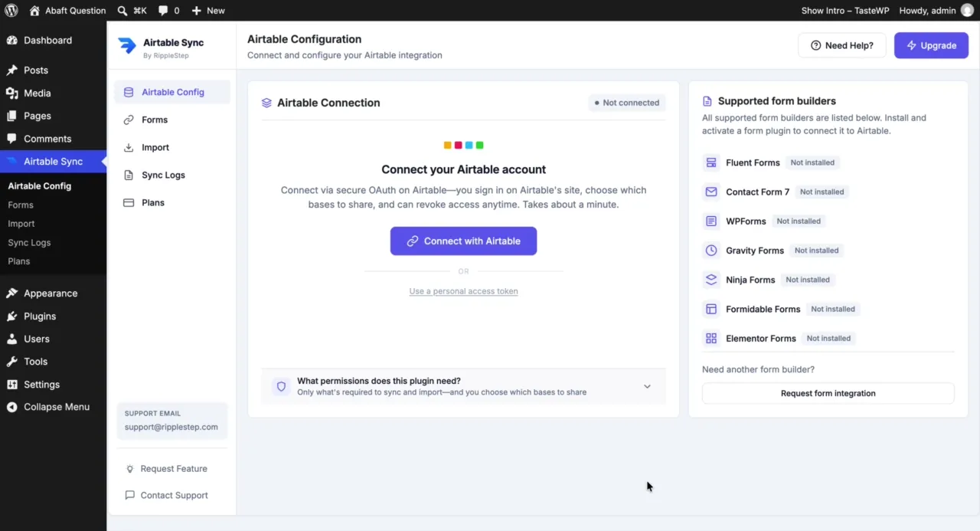980x531 pixels.
Task: Open Forms submenu item under Airtable Sync
Action: (21, 205)
